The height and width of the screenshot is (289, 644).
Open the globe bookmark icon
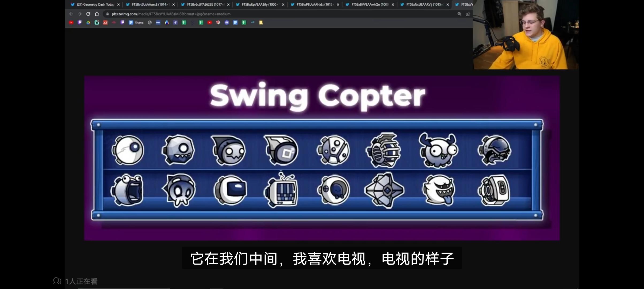150,22
